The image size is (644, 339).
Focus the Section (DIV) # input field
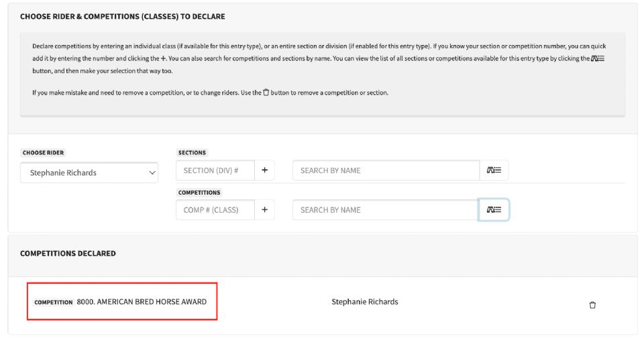pyautogui.click(x=215, y=171)
